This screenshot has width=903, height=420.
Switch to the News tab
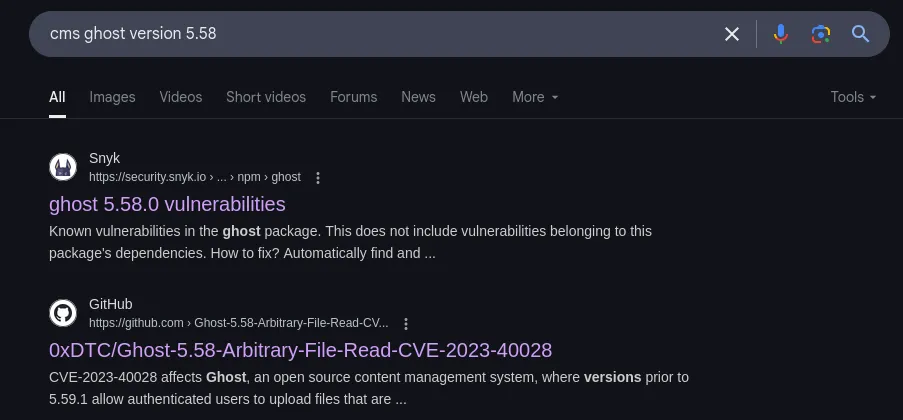(418, 97)
